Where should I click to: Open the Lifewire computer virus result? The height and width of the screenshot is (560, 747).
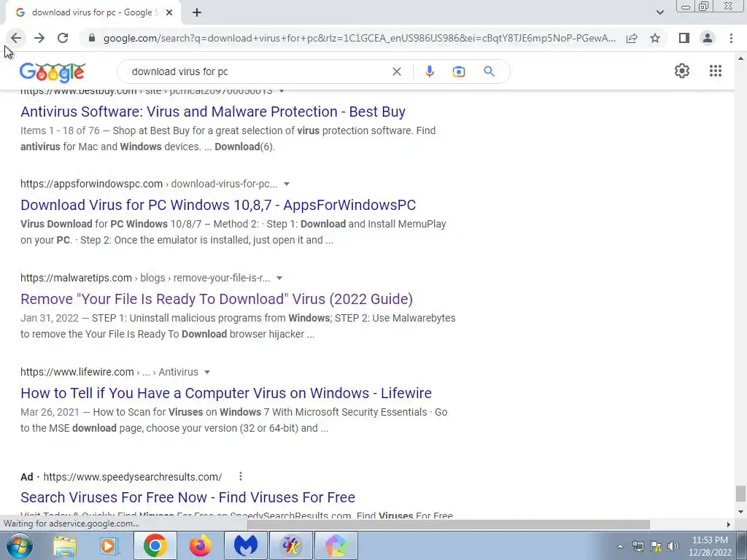pyautogui.click(x=226, y=393)
